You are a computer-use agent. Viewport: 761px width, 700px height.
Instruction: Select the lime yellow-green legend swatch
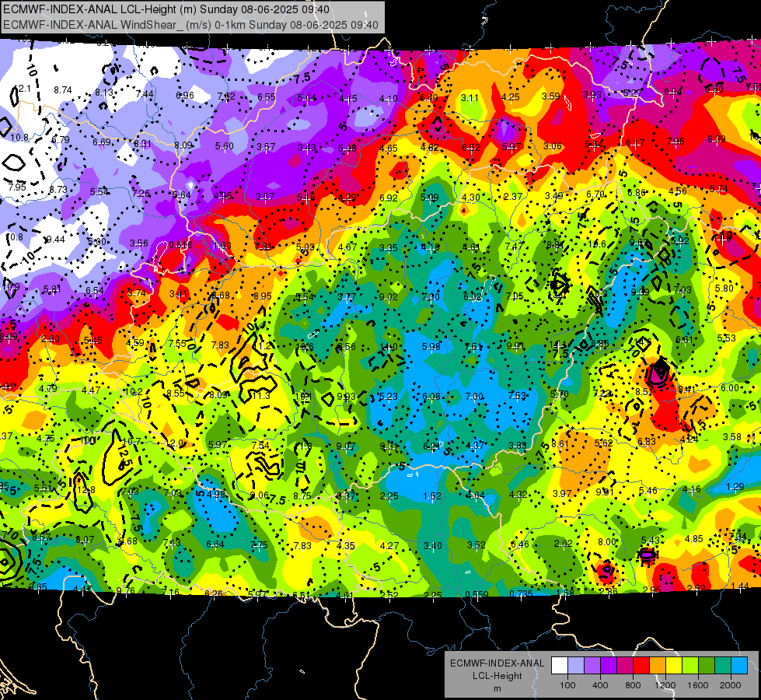[689, 665]
